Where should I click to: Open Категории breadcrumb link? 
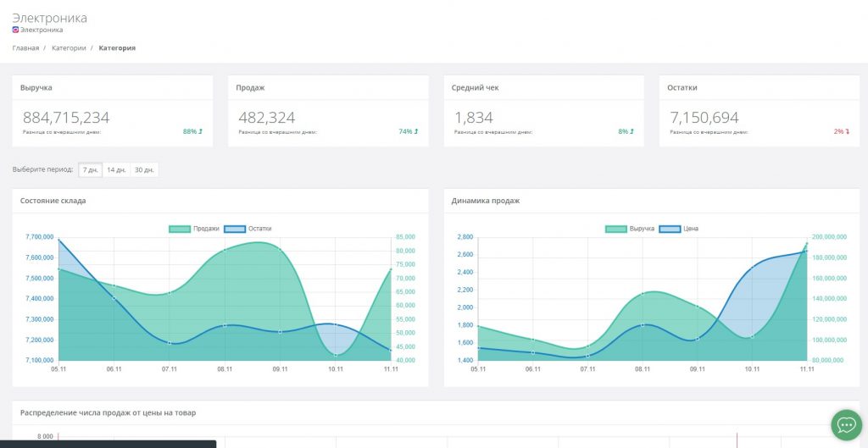pyautogui.click(x=69, y=48)
